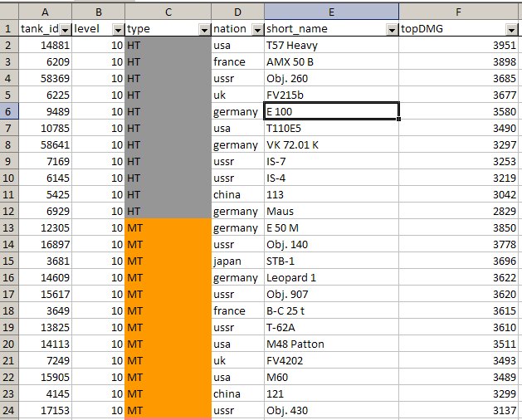Select column C header
522x420 pixels.
pyautogui.click(x=168, y=12)
